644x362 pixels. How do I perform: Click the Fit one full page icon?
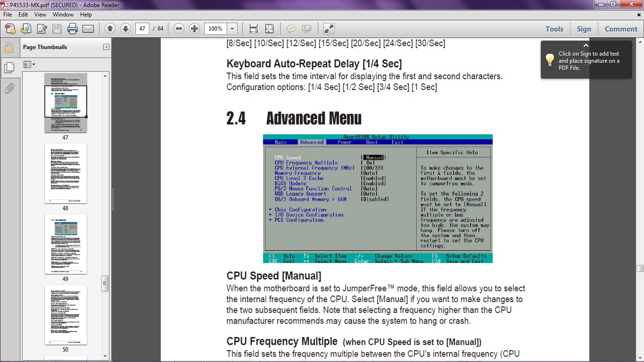269,29
